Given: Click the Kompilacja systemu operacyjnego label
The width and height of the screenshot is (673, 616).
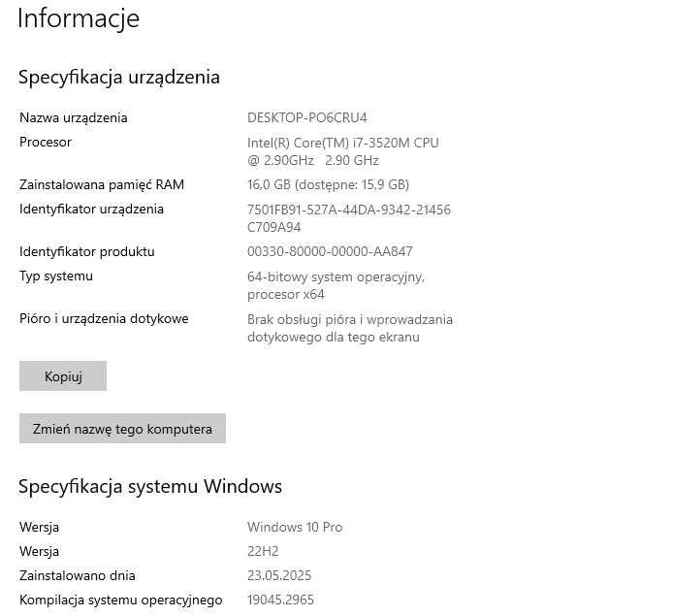Looking at the screenshot, I should [x=121, y=600].
